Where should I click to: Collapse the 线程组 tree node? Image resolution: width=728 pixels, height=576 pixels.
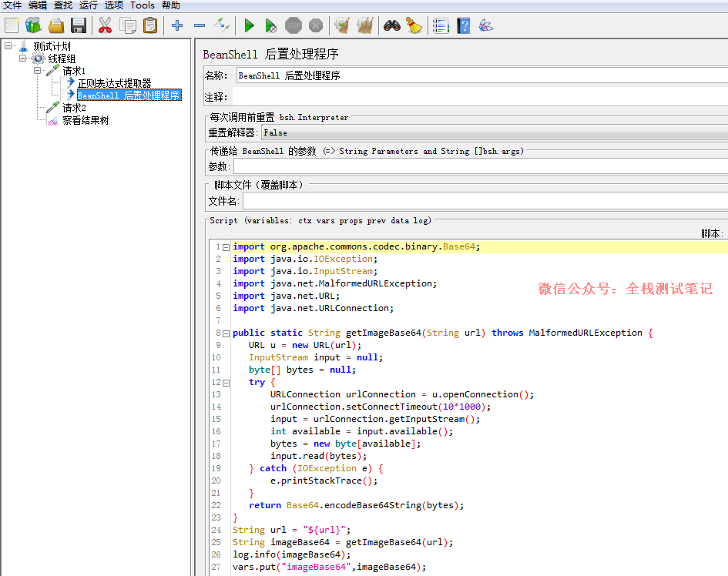click(x=22, y=58)
